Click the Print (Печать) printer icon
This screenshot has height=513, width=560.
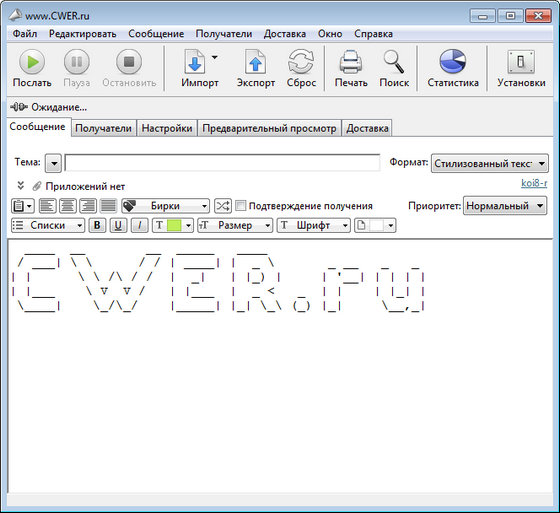click(351, 62)
